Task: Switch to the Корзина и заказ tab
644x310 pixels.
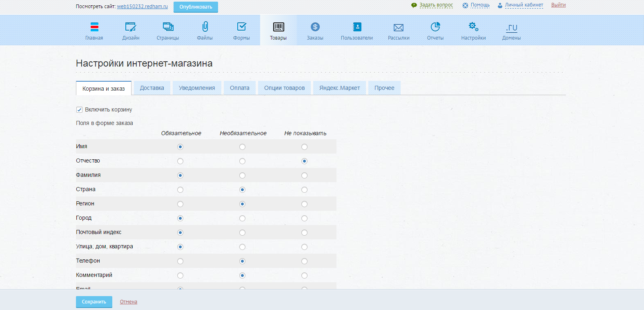Action: click(x=104, y=88)
